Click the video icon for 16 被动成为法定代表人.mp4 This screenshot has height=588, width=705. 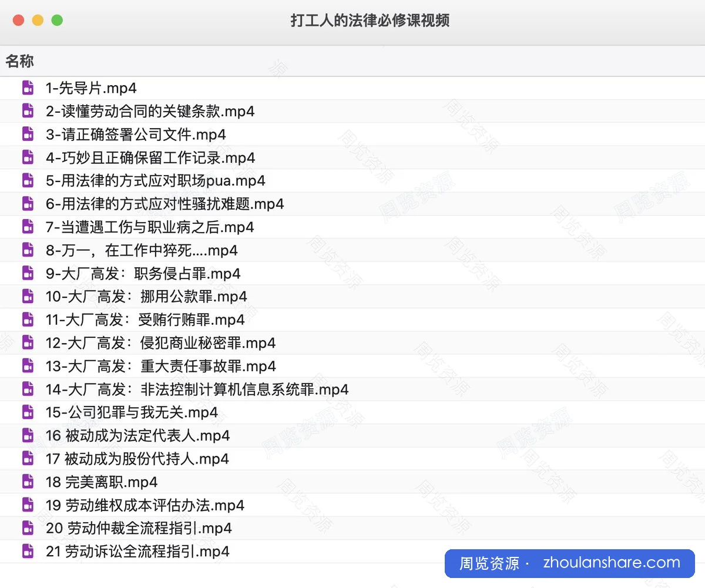tap(28, 436)
